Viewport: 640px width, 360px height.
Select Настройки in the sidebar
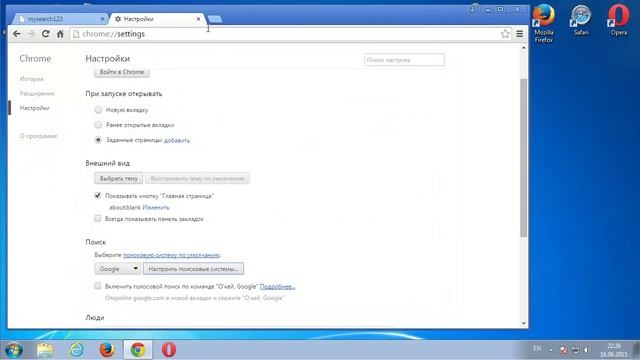tap(34, 108)
